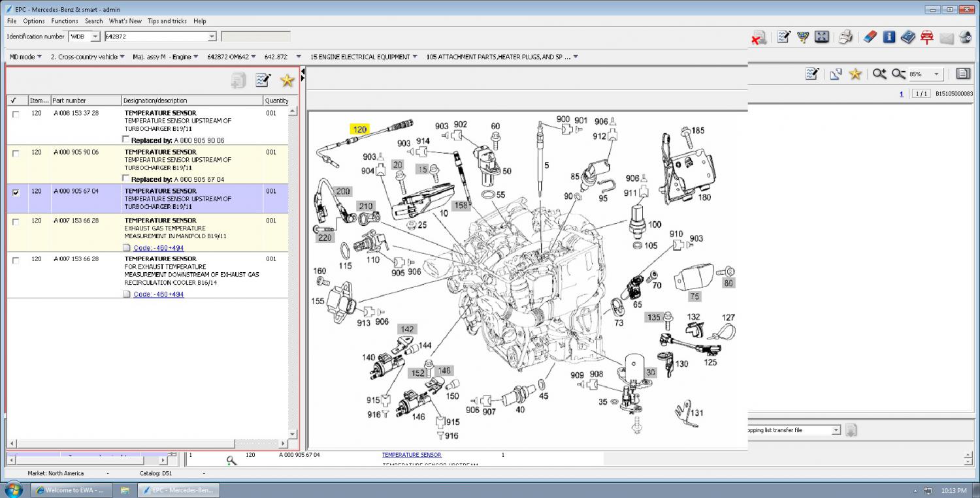
Task: Open the 85% zoom level dropdown
Action: click(936, 74)
